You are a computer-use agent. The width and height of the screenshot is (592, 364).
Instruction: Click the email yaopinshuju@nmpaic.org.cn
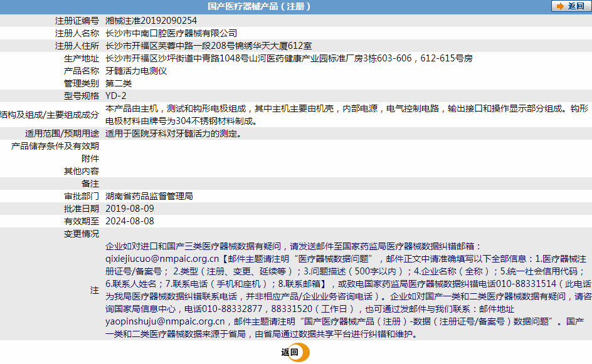click(165, 321)
